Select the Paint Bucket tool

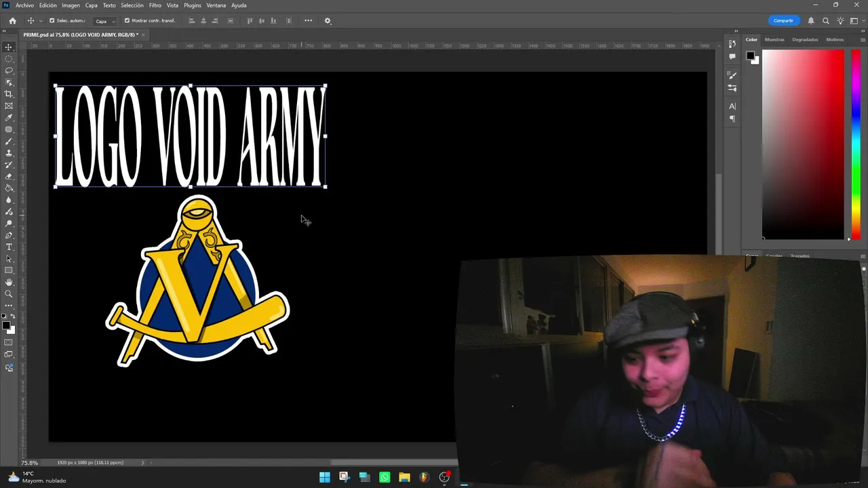[x=9, y=188]
